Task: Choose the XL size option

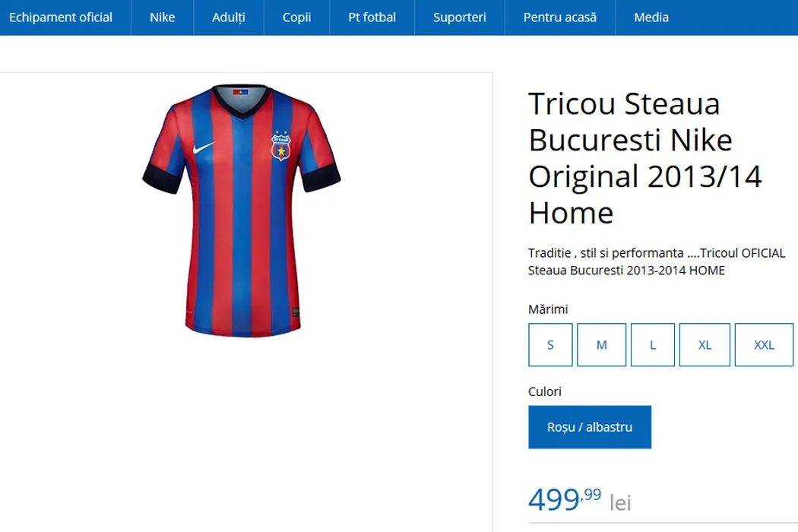Action: coord(705,345)
